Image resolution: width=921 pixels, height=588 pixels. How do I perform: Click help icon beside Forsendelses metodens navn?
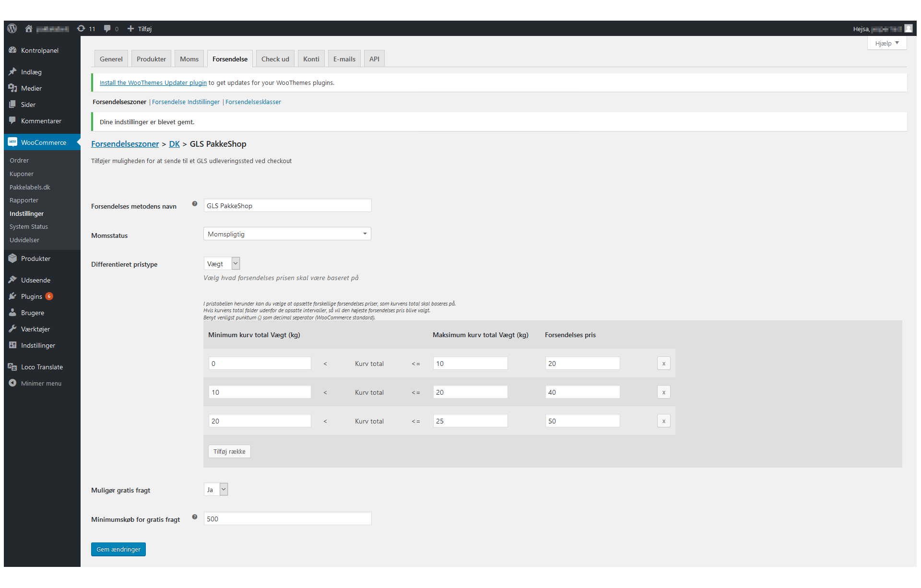(x=195, y=204)
